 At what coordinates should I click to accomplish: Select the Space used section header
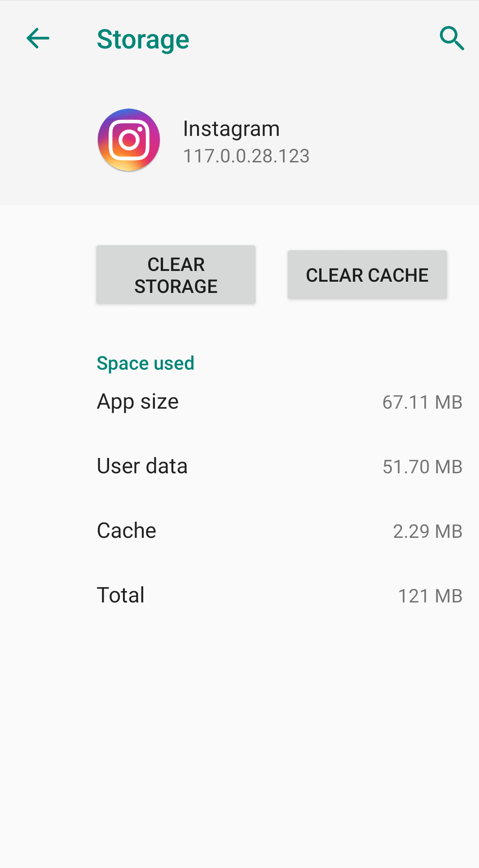tap(145, 363)
